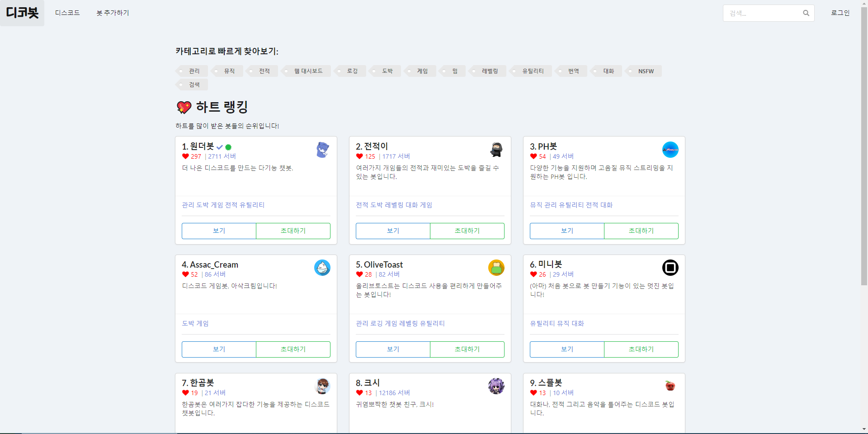Filter by the 검색 category tag
Screen dimensions: 868x434
(192, 85)
